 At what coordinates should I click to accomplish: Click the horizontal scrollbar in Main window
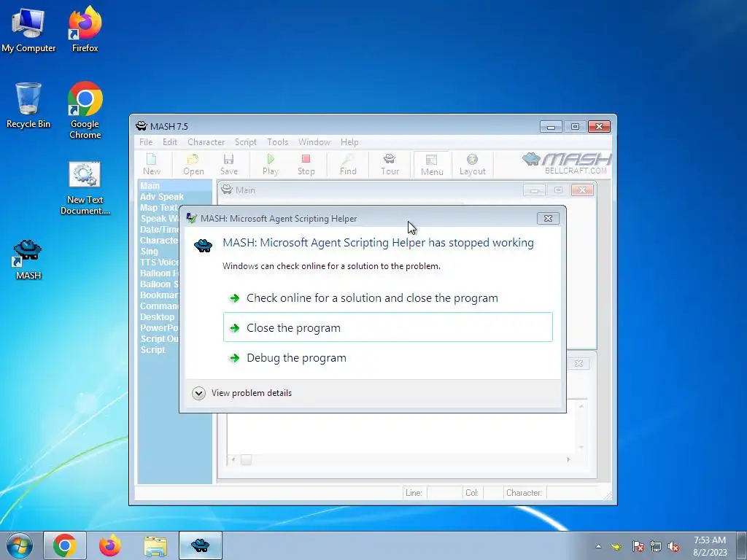(400, 459)
